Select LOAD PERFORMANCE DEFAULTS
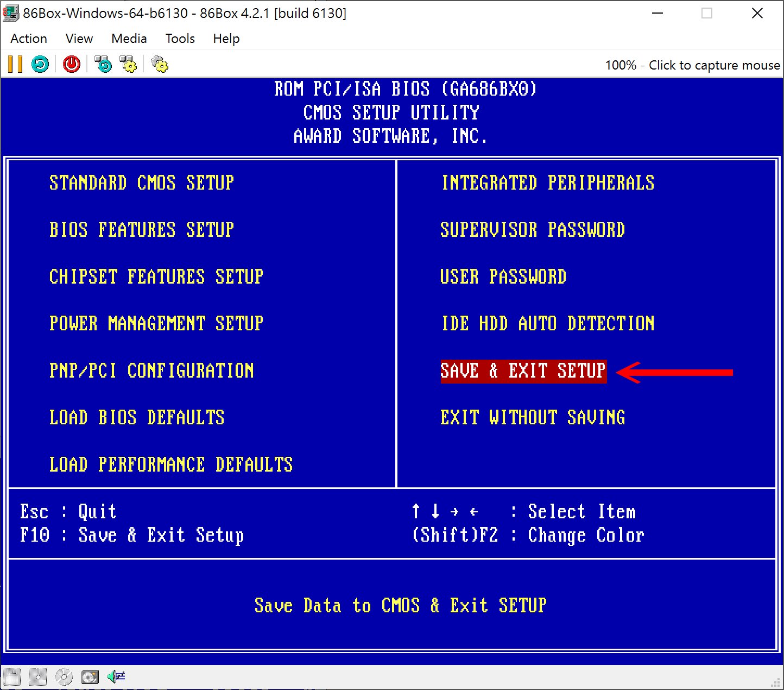Screen dimensions: 784x690 171,465
